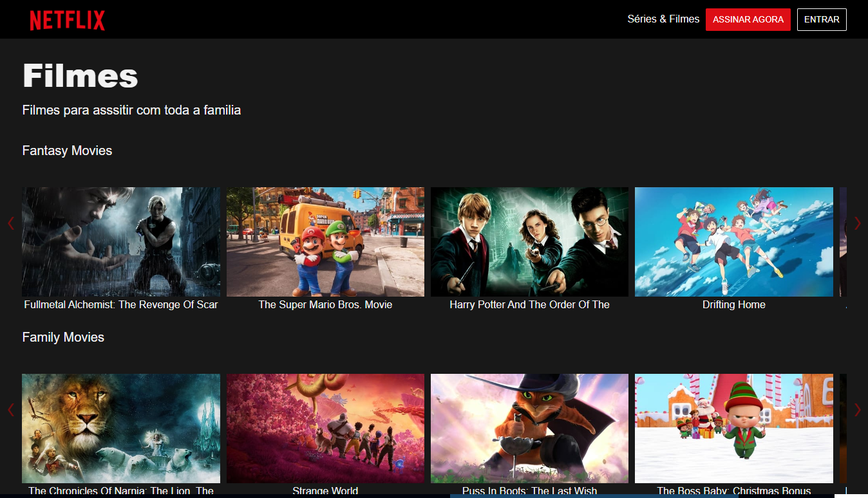The image size is (868, 498).
Task: Choose The Boss Baby Christmas Bonus thumbnail
Action: [733, 428]
